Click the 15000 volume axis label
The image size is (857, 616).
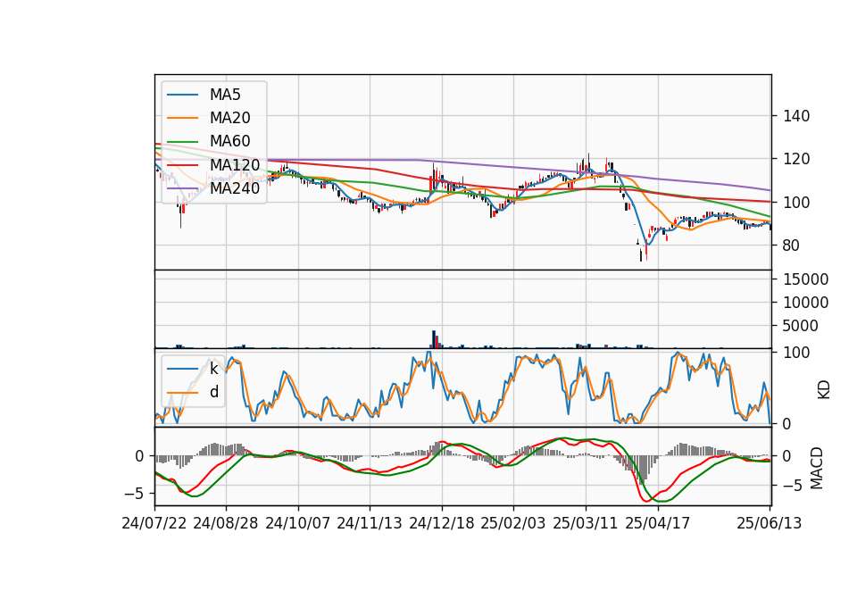coord(805,279)
